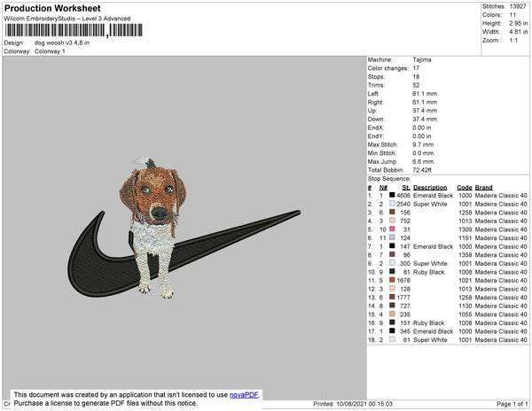The height and width of the screenshot is (411, 532).
Task: Select the 'Colorway 1' value
Action: coord(50,51)
